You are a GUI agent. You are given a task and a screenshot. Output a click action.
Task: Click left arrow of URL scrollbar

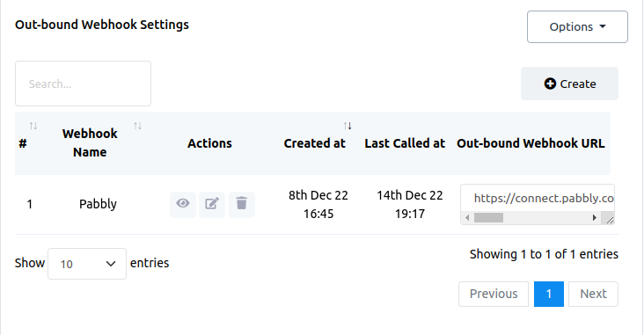[x=467, y=217]
